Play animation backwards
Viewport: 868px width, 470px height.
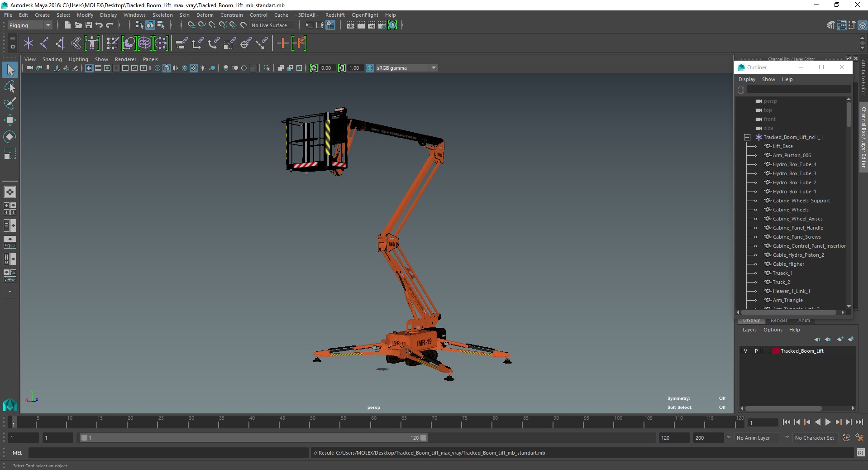click(x=817, y=422)
